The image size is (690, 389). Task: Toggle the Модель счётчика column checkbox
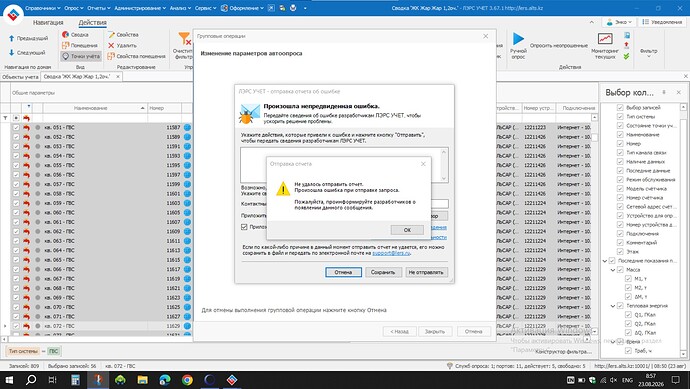point(620,188)
